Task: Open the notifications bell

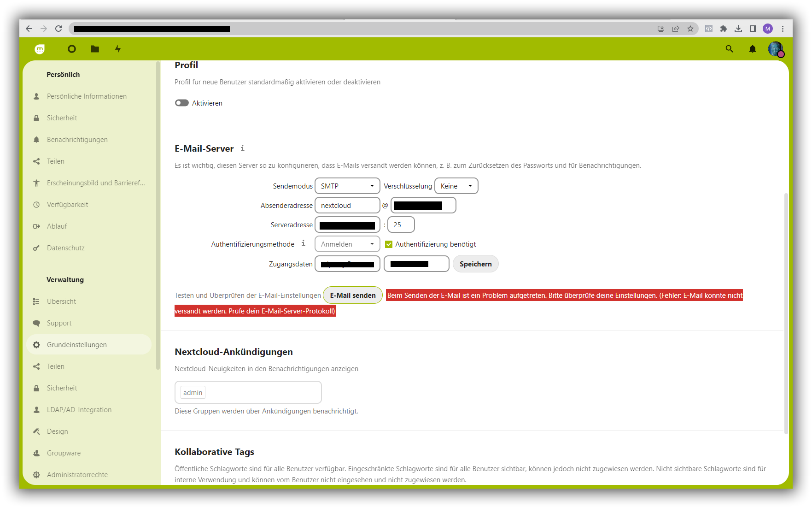Action: pyautogui.click(x=753, y=49)
